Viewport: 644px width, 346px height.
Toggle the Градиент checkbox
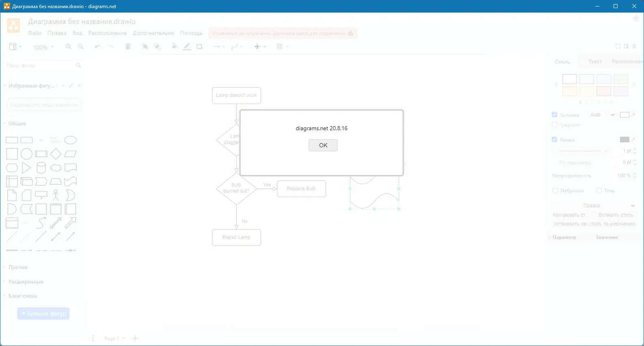555,125
